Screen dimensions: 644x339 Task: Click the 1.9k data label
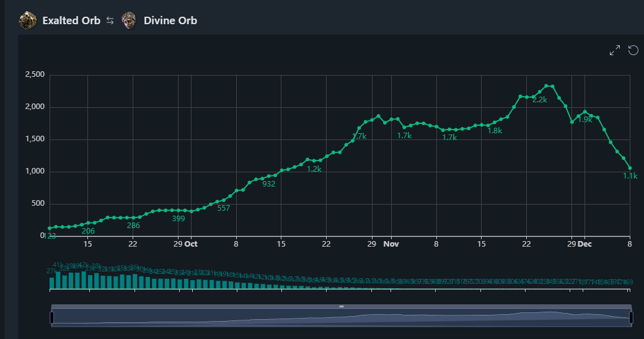(x=585, y=120)
